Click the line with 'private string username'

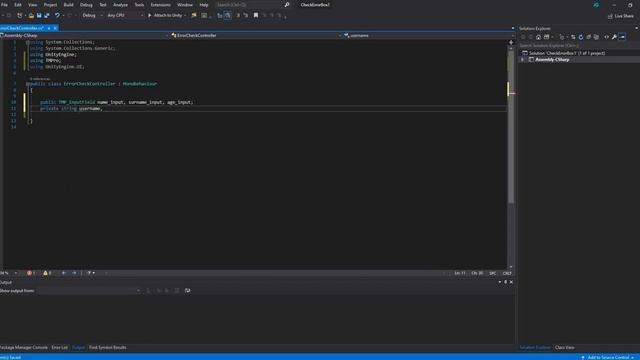[x=71, y=109]
